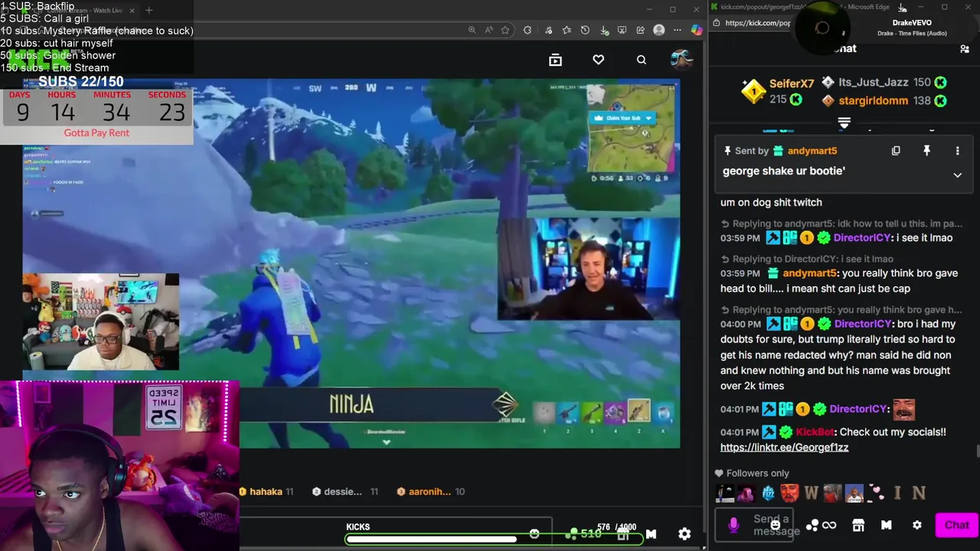The image size is (980, 551).
Task: Open the linktr.ee/Georgef1zz link
Action: pyautogui.click(x=784, y=447)
